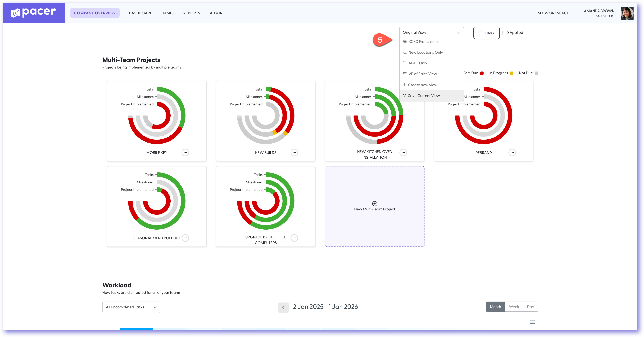Open the Company Overview tab
Viewport: 644px width, 337px height.
click(95, 13)
